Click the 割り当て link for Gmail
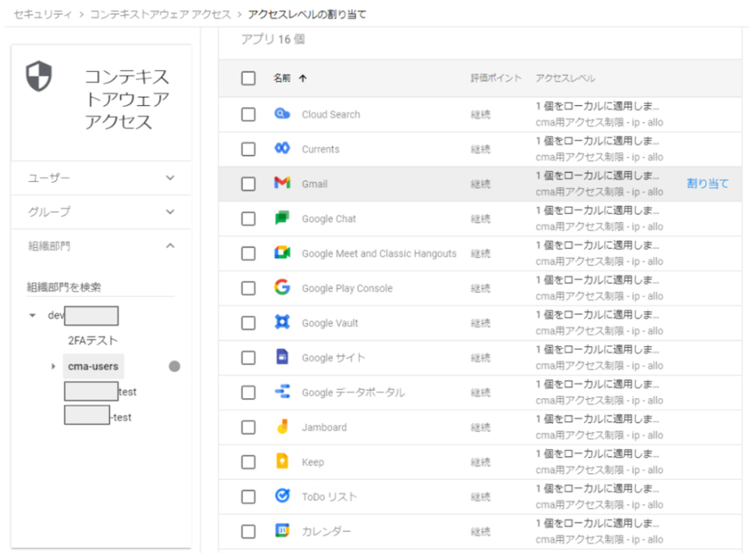 pyautogui.click(x=707, y=184)
